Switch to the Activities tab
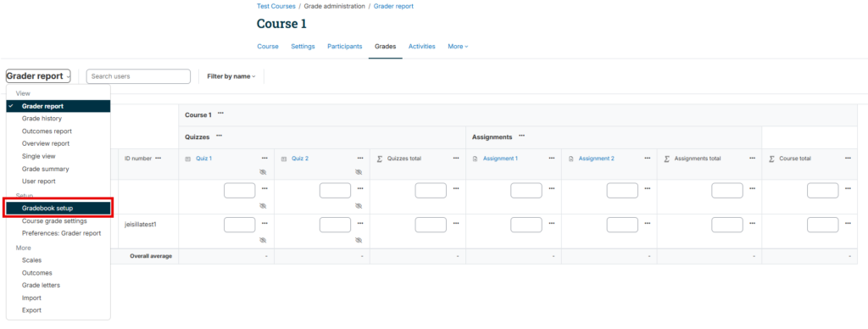This screenshot has height=329, width=868. point(422,47)
